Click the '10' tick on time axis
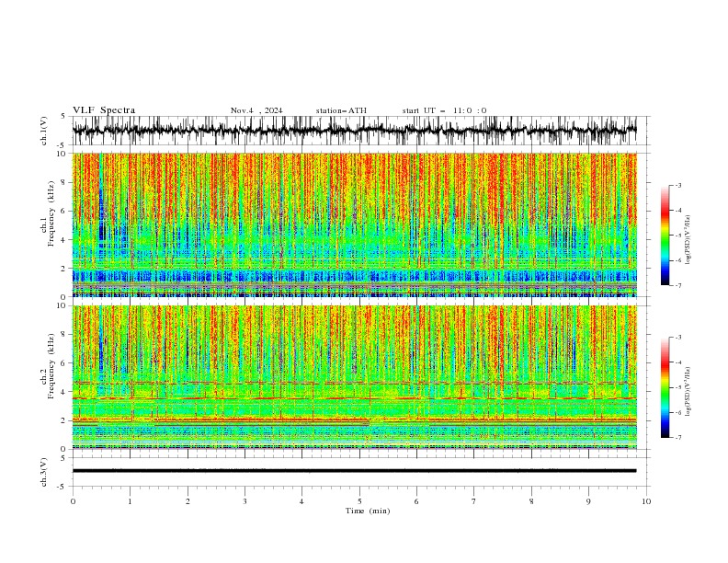The image size is (728, 563). pos(646,501)
